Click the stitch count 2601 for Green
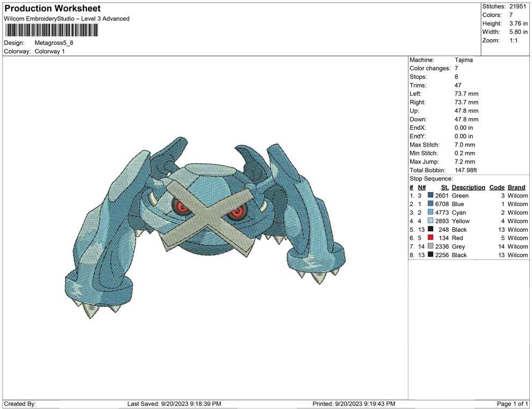532x409 pixels. (x=442, y=195)
